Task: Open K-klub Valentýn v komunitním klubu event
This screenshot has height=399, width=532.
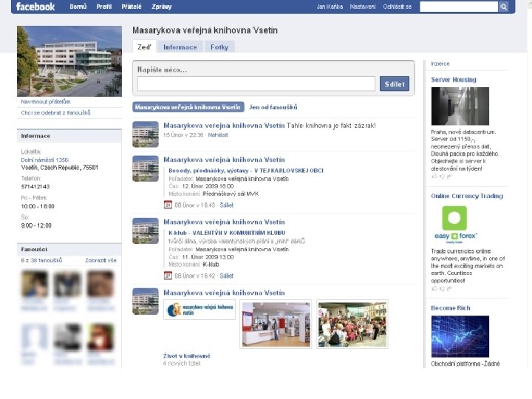Action: 227,233
